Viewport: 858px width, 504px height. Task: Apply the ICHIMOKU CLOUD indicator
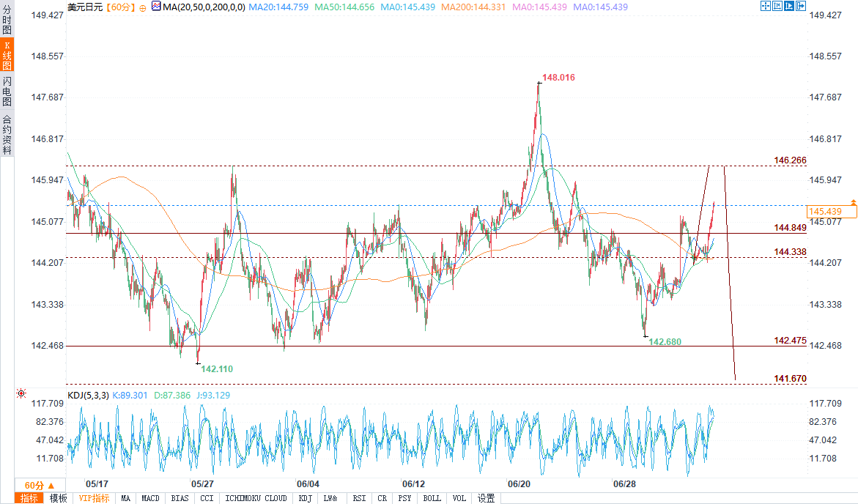(x=256, y=498)
